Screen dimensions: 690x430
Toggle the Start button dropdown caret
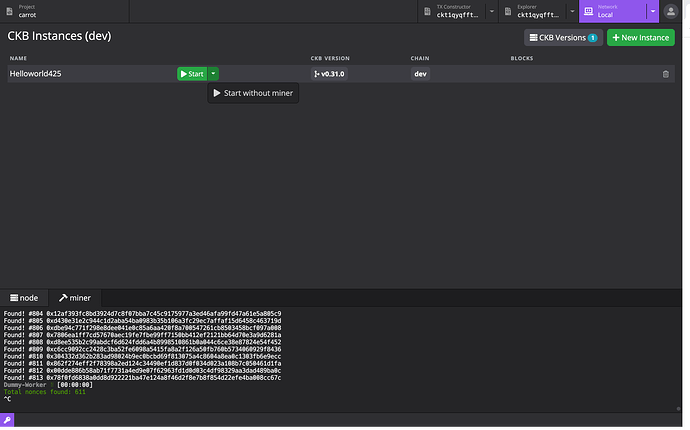[213, 74]
